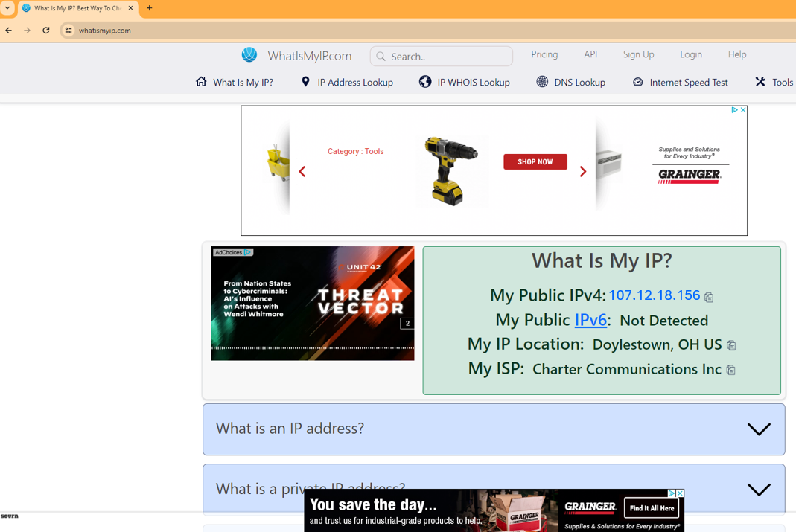
Task: Close the What Is My IP browser tab
Action: coord(130,8)
